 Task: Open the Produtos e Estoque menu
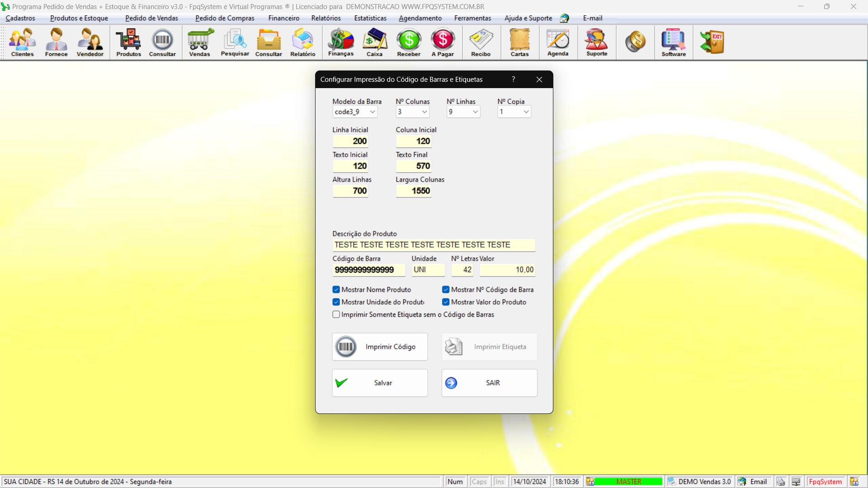79,18
